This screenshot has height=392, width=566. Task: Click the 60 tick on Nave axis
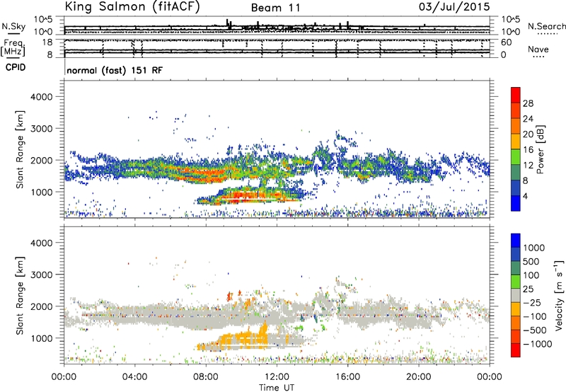click(x=506, y=42)
